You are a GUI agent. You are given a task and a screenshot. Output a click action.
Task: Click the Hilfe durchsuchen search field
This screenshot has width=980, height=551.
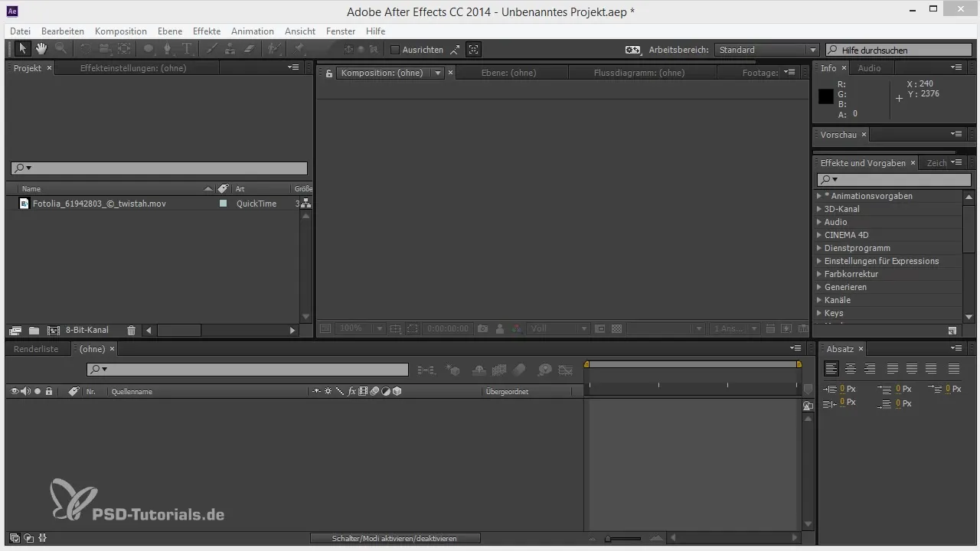(x=900, y=50)
